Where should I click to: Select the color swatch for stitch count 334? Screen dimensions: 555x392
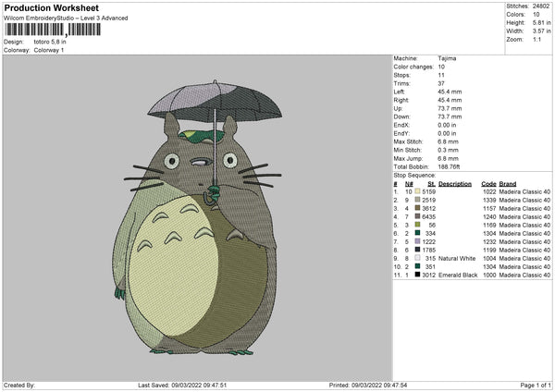(x=418, y=233)
